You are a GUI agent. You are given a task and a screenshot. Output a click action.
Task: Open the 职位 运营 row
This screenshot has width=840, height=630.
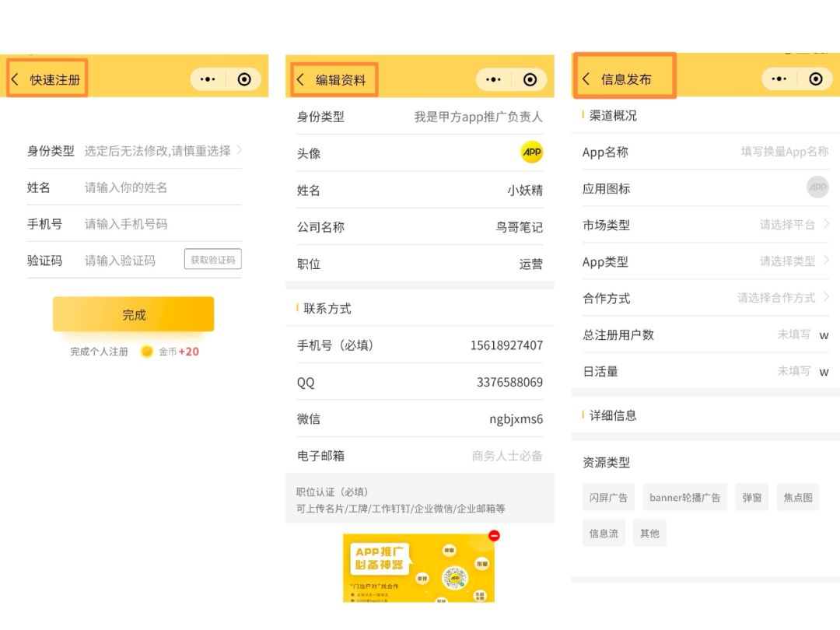(x=420, y=264)
